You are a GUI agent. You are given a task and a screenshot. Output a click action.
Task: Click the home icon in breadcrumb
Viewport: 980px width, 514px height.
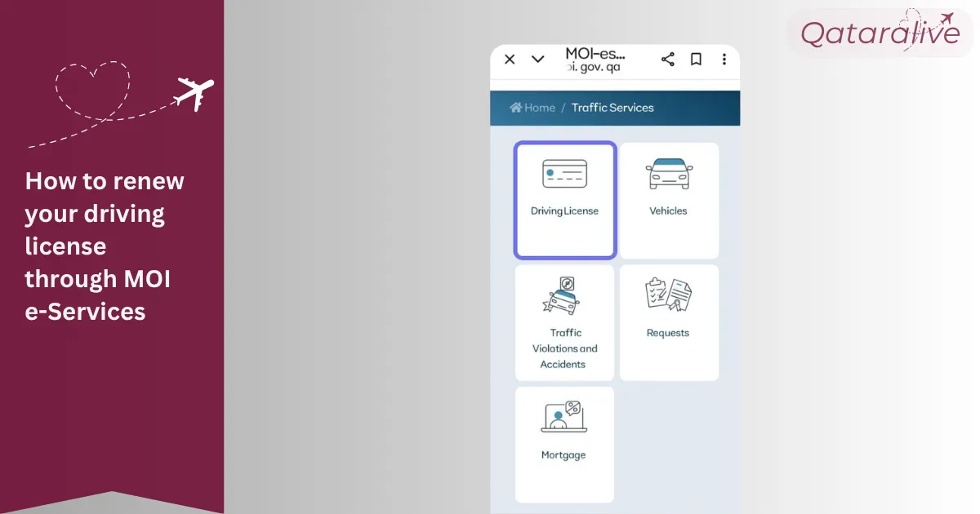point(515,108)
